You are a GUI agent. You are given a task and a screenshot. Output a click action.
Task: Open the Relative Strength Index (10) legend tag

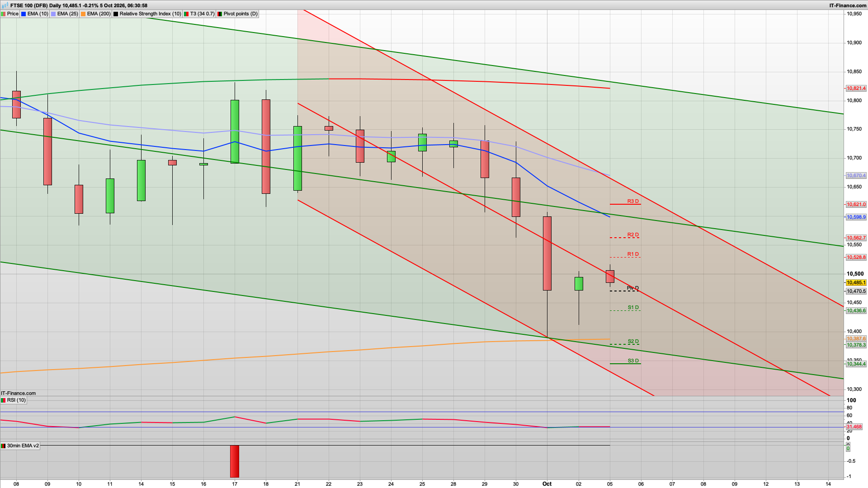point(147,14)
